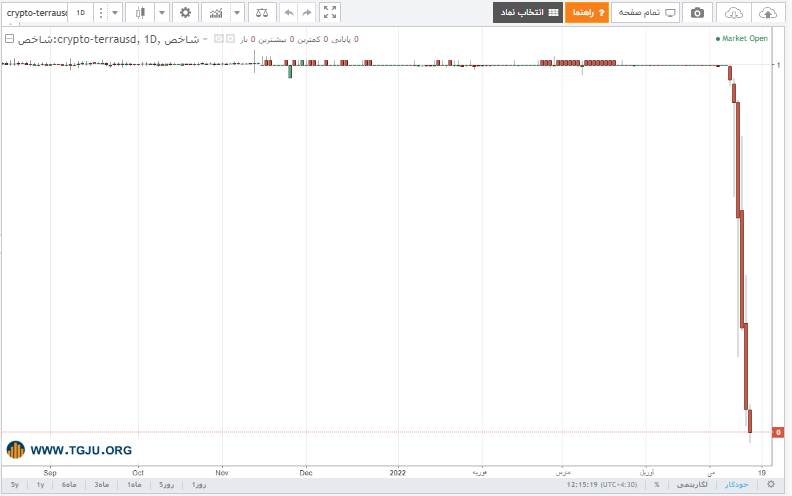This screenshot has height=496, width=792.
Task: Collapse the chart legend with minus box
Action: [10, 38]
